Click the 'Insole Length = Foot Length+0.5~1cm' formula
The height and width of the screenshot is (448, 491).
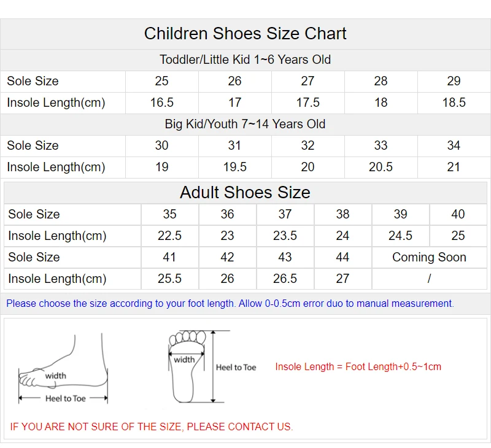click(x=358, y=366)
